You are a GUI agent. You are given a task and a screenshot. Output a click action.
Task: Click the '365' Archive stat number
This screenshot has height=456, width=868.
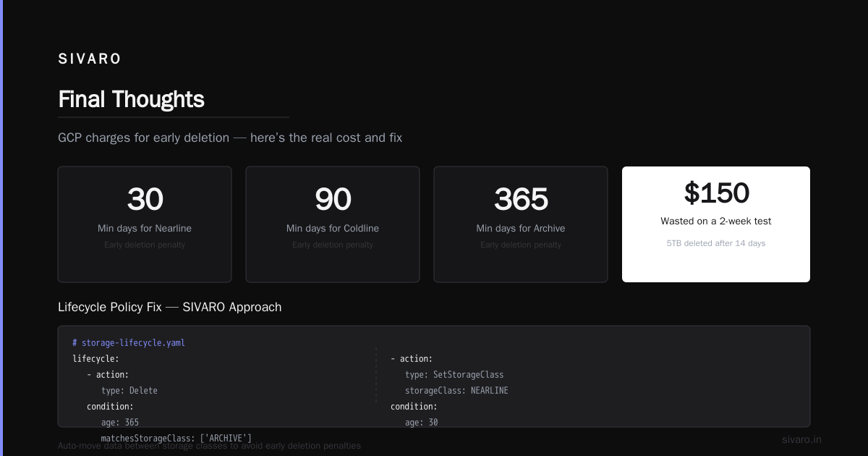point(521,199)
